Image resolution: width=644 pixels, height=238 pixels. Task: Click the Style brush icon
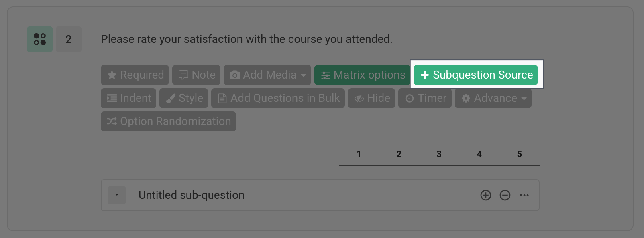coord(171,98)
